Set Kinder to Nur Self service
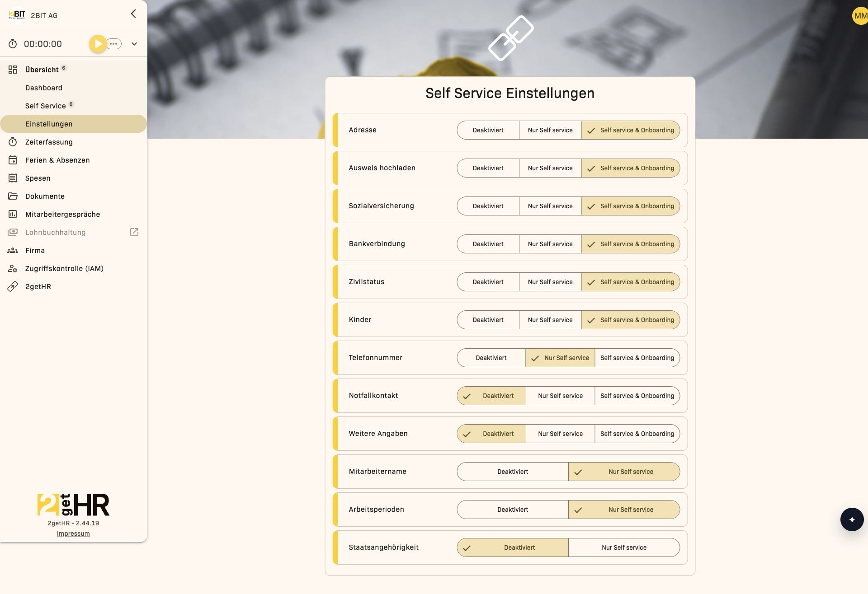This screenshot has width=868, height=594. point(550,320)
